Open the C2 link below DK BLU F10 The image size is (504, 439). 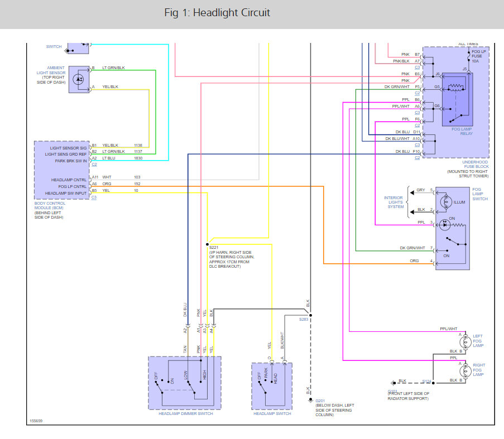click(417, 158)
